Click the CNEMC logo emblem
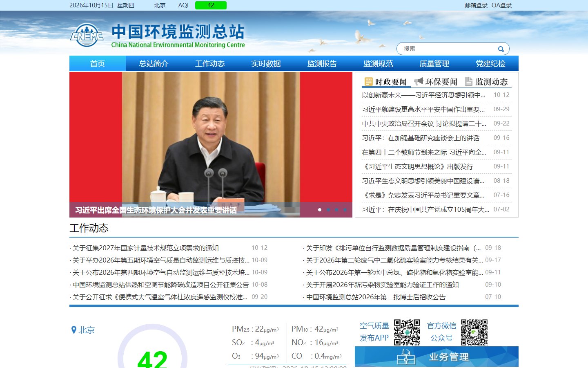 [x=87, y=35]
